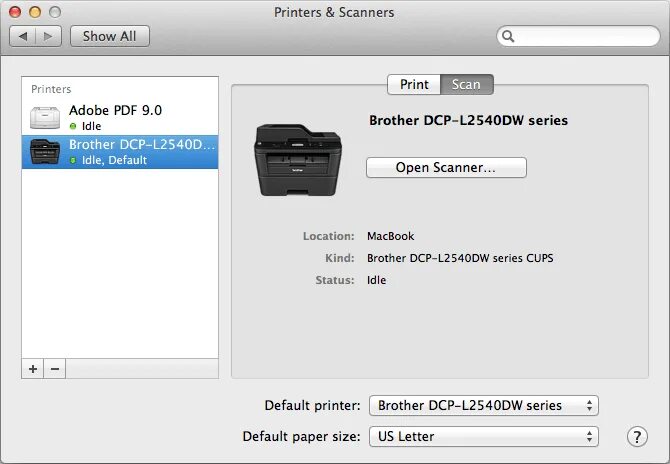Viewport: 670px width, 464px height.
Task: Select Adobe PDF 9.0 in the Printers list
Action: tap(120, 117)
